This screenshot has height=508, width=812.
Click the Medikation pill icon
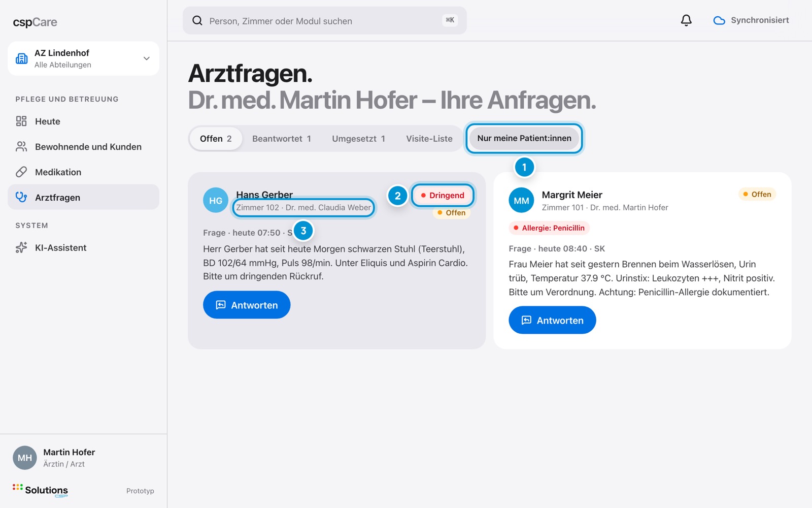pyautogui.click(x=21, y=172)
